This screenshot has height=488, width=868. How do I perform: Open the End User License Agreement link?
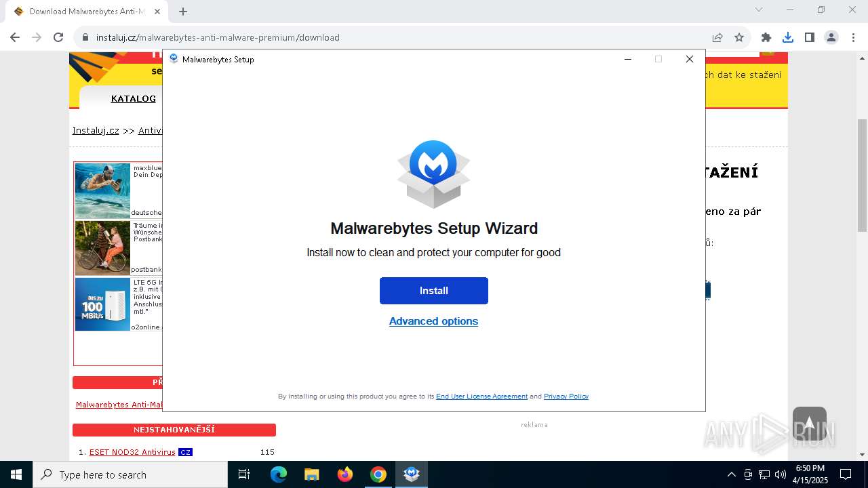click(481, 396)
